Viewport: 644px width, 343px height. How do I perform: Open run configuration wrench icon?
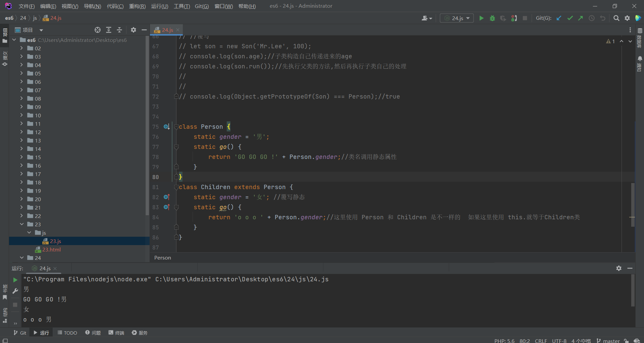coord(15,291)
